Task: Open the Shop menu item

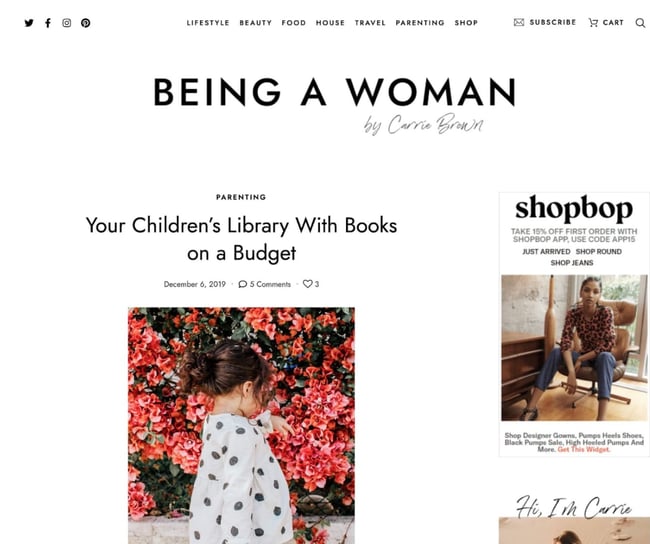Action: coord(466,23)
